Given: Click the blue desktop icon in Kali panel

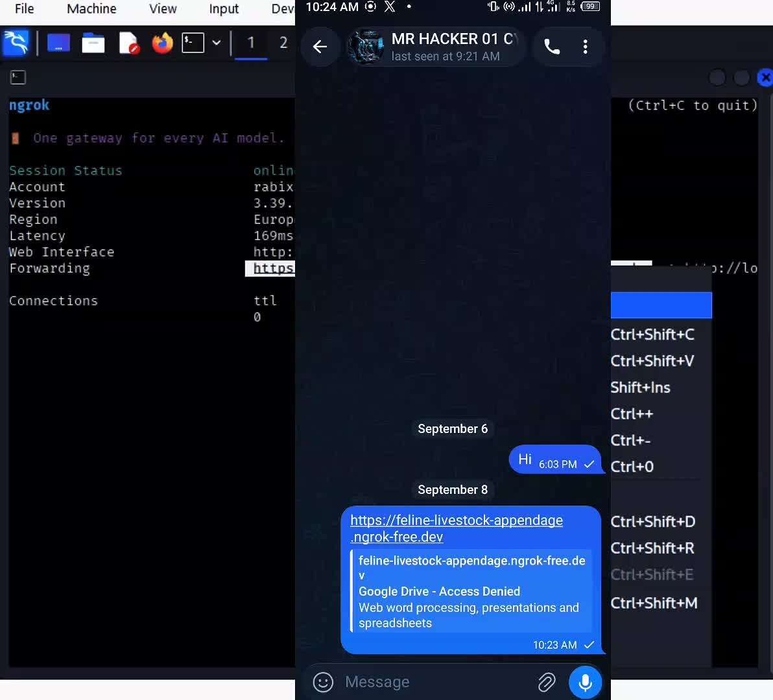Looking at the screenshot, I should pyautogui.click(x=58, y=43).
